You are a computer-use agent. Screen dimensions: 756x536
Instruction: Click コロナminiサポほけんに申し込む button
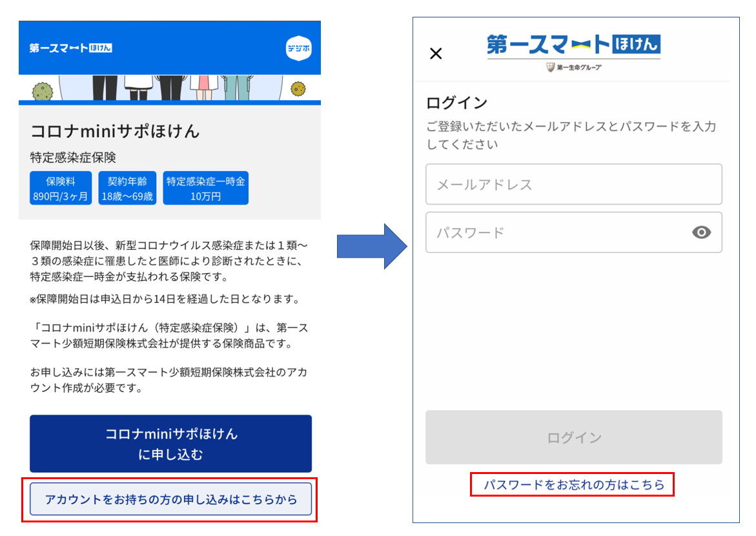tap(170, 444)
